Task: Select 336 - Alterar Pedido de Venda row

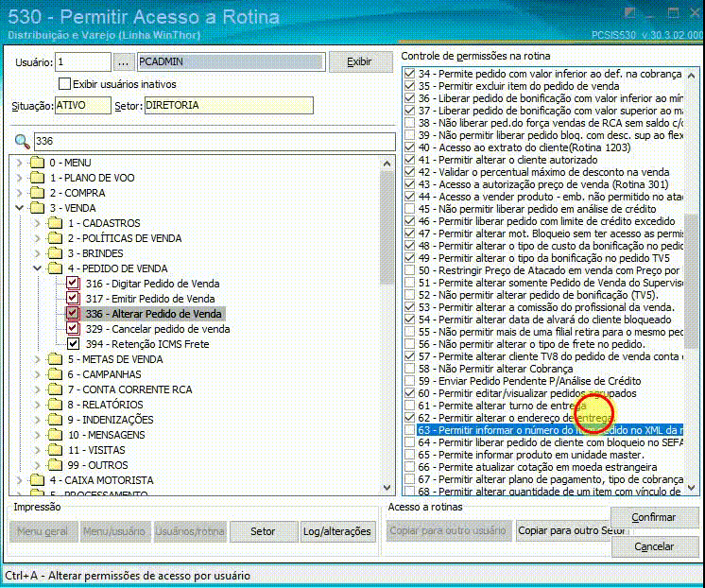Action: [x=154, y=314]
